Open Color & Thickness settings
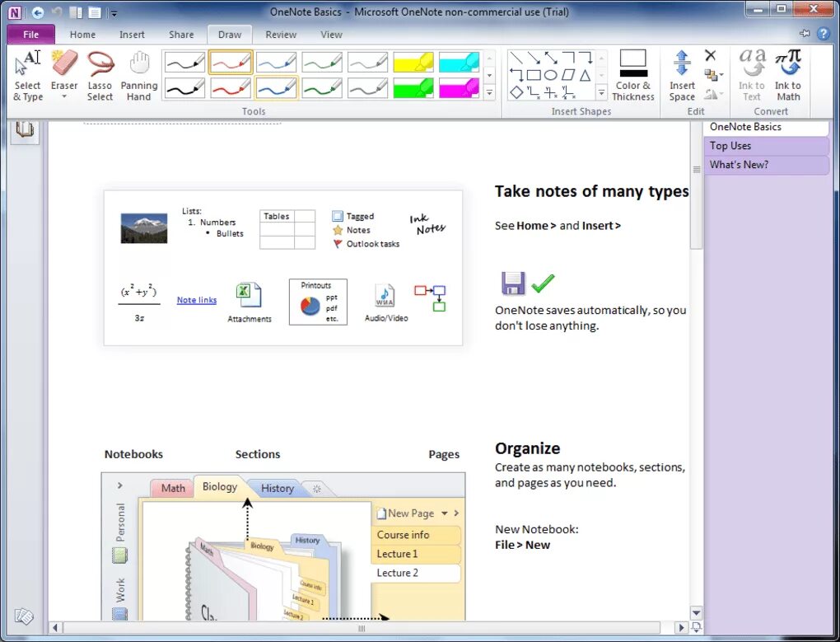Viewport: 840px width, 642px height. point(632,74)
